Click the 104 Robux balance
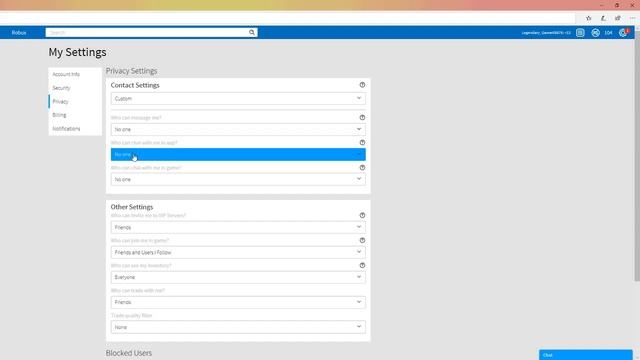 coord(608,33)
